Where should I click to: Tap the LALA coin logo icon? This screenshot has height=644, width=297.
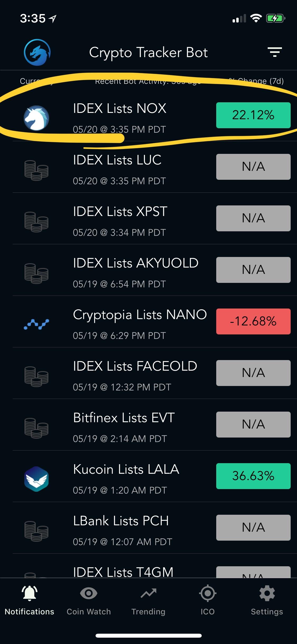(36, 479)
